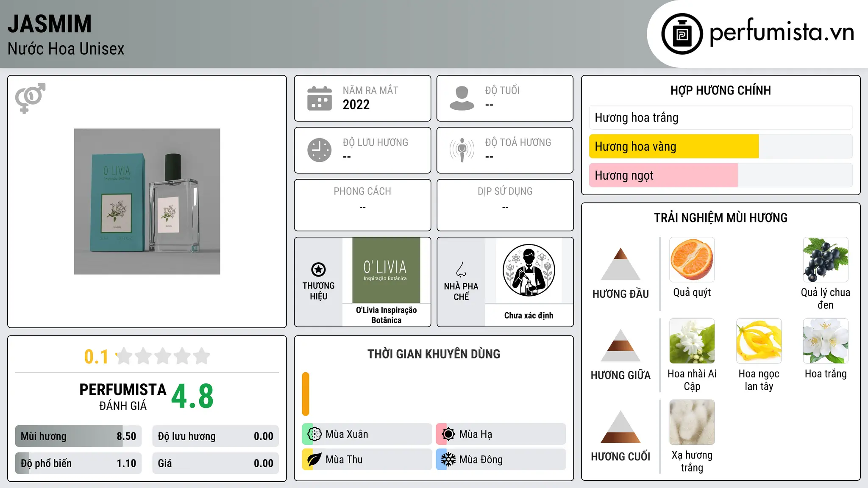The width and height of the screenshot is (868, 488).
Task: Click the Chưa xác định perfumer label
Action: [529, 315]
